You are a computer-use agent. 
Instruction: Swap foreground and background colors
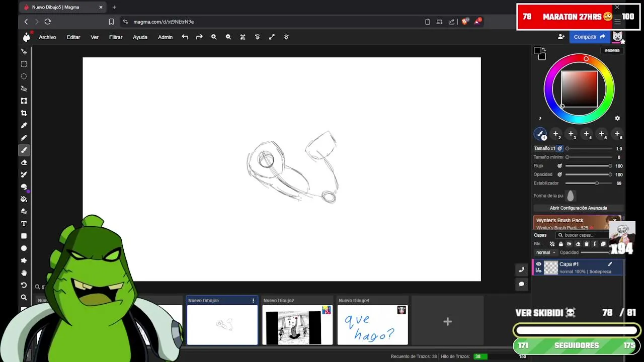coord(544,49)
